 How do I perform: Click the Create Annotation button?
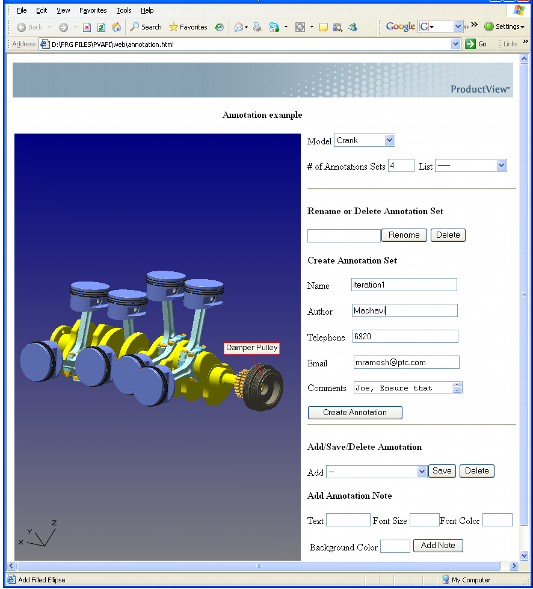(x=355, y=412)
